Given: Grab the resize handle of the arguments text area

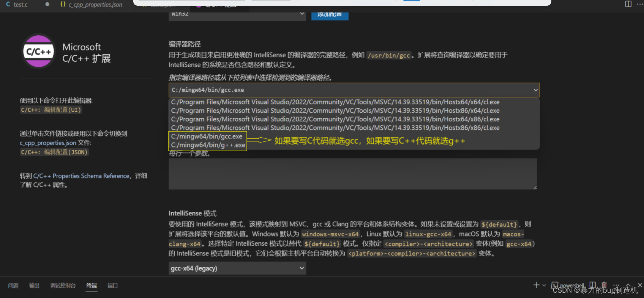Looking at the screenshot, I should 535,187.
